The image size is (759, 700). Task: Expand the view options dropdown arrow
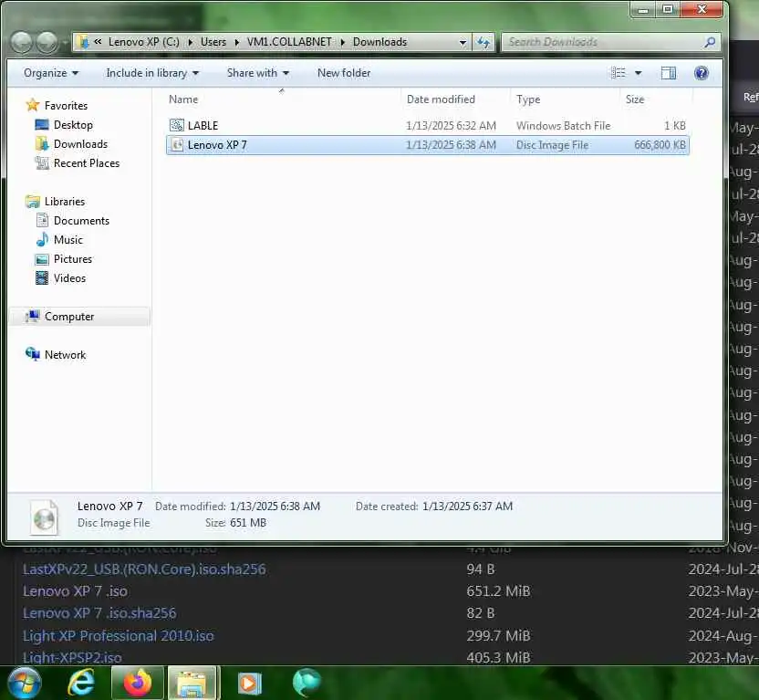(x=638, y=73)
